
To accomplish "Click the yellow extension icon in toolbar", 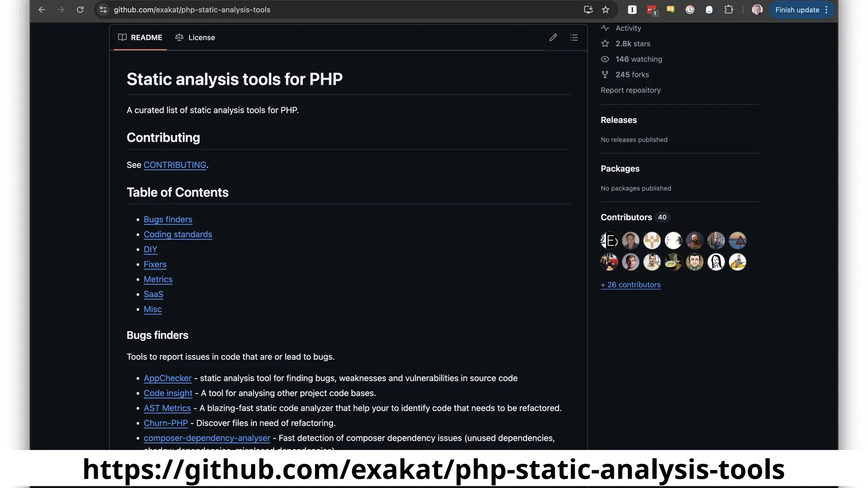I will click(670, 9).
